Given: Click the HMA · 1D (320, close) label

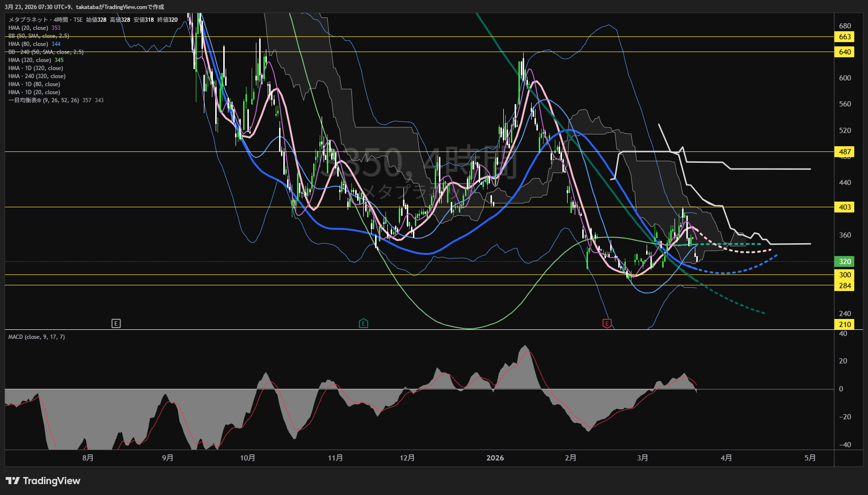Looking at the screenshot, I should [x=35, y=68].
